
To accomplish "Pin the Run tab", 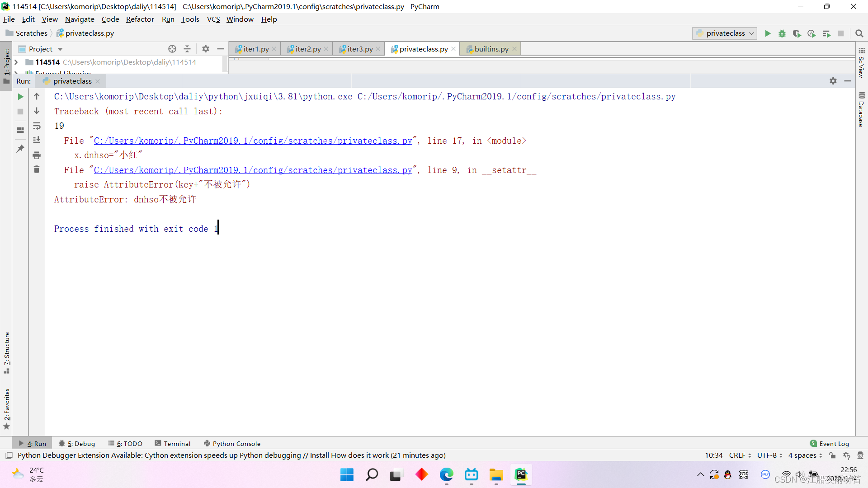I will 20,149.
